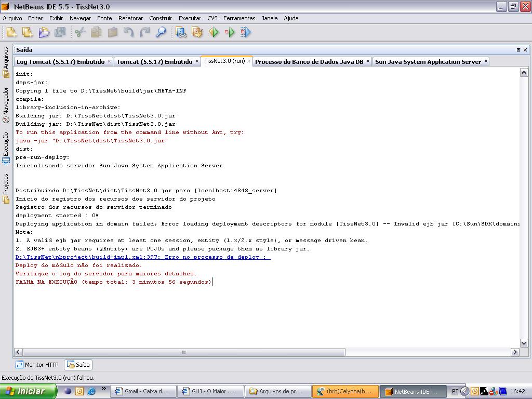
Task: Build the main project via toolbar icon
Action: [x=180, y=32]
